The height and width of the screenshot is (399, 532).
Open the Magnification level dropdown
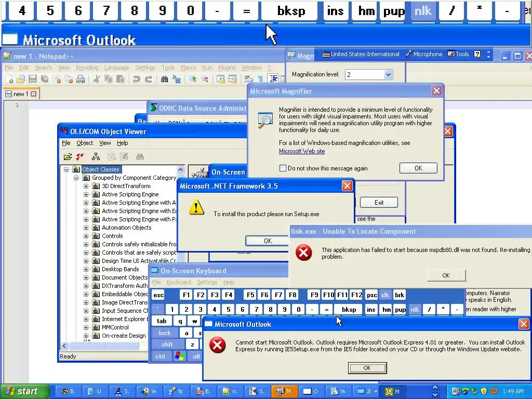388,74
